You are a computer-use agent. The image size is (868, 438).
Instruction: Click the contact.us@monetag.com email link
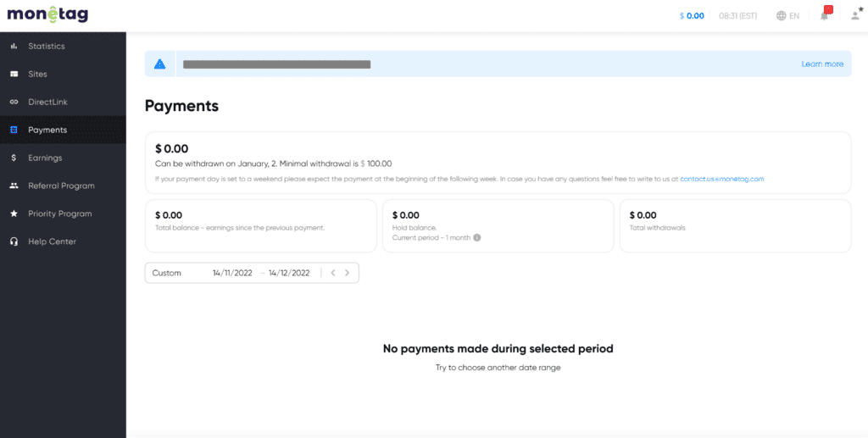point(721,180)
